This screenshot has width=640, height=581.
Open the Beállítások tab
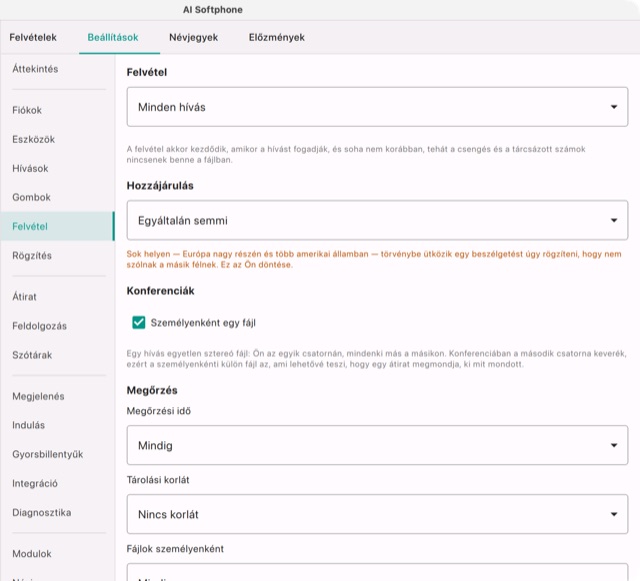[x=113, y=37]
